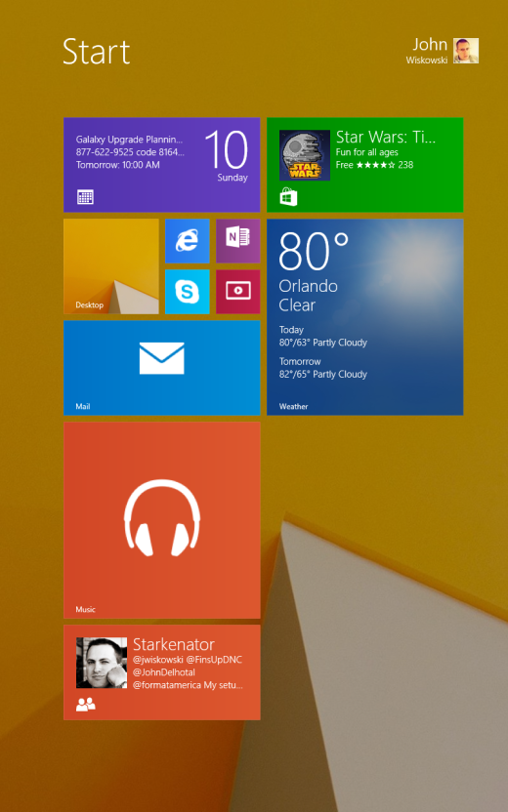Click the Start heading

pyautogui.click(x=97, y=52)
